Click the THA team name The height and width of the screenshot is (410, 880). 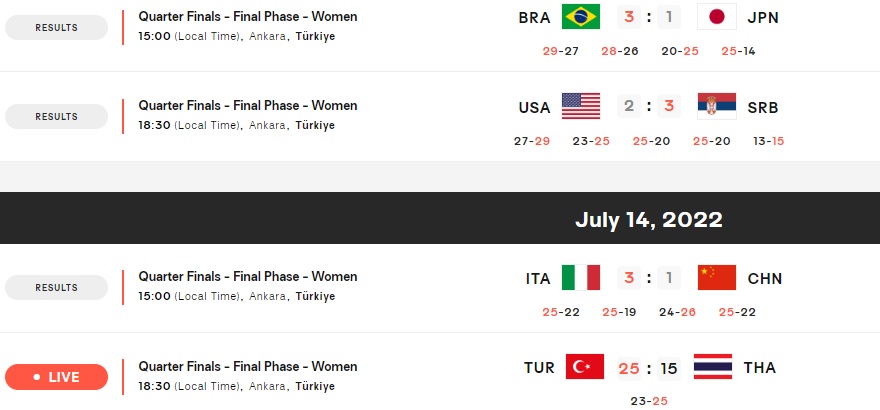click(x=759, y=368)
